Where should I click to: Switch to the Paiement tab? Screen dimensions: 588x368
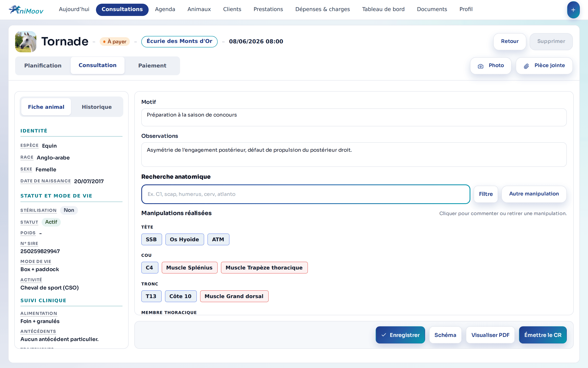pyautogui.click(x=152, y=66)
